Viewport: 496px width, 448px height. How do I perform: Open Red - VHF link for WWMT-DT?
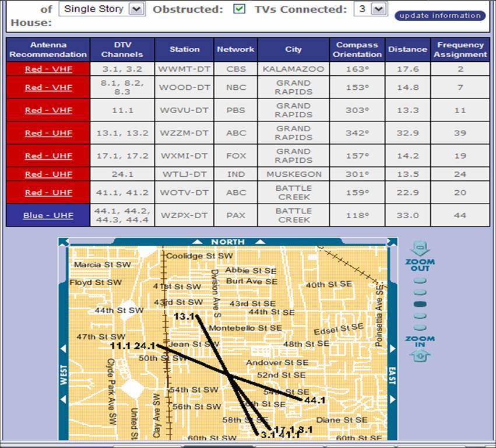tap(48, 69)
